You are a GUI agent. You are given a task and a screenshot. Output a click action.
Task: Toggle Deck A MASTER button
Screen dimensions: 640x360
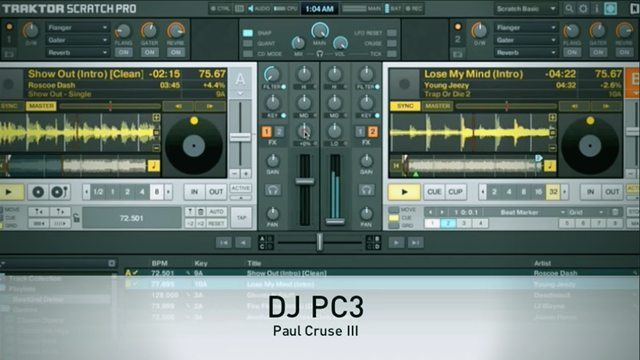click(41, 106)
